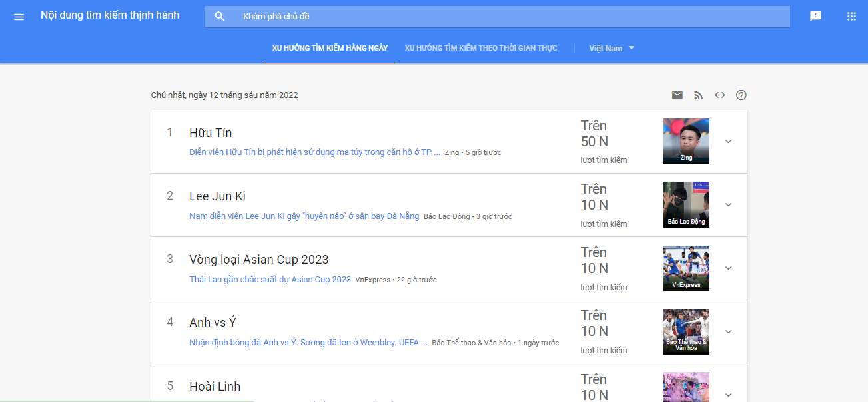Screen dimensions: 868x402
Task: Open the Google apps grid icon
Action: pos(851,15)
